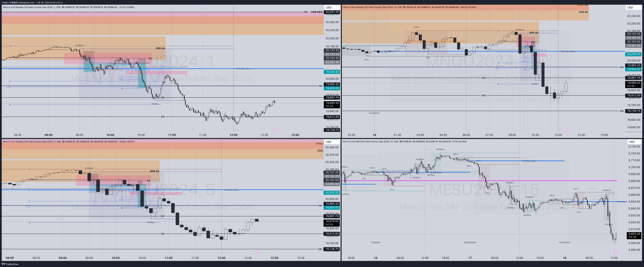Click the lightning event icon in 5-minute Nasdaq chart
The width and height of the screenshot is (644, 267).
(x=257, y=253)
